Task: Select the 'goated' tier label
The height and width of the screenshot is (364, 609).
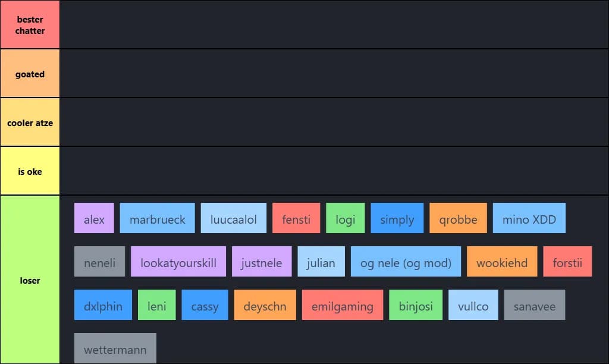Action: pos(30,74)
